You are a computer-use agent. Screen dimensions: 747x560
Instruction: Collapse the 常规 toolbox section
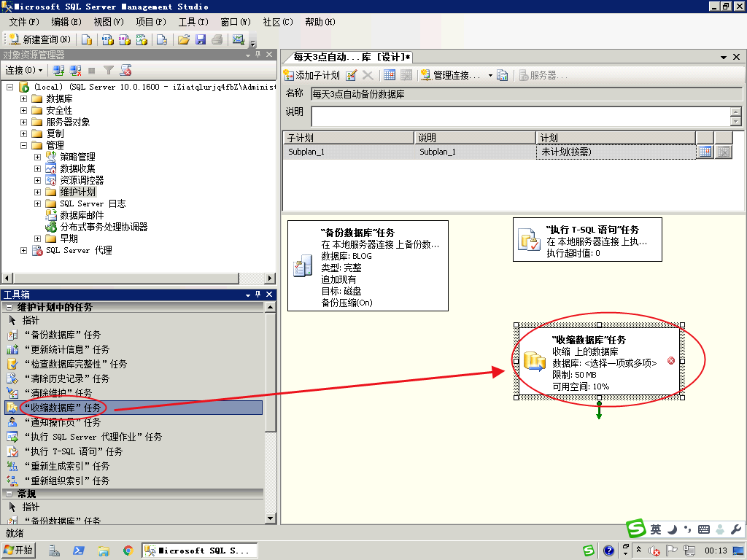click(9, 494)
